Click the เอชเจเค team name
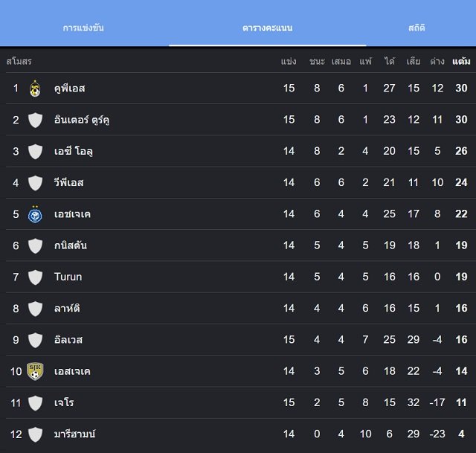 pos(72,214)
